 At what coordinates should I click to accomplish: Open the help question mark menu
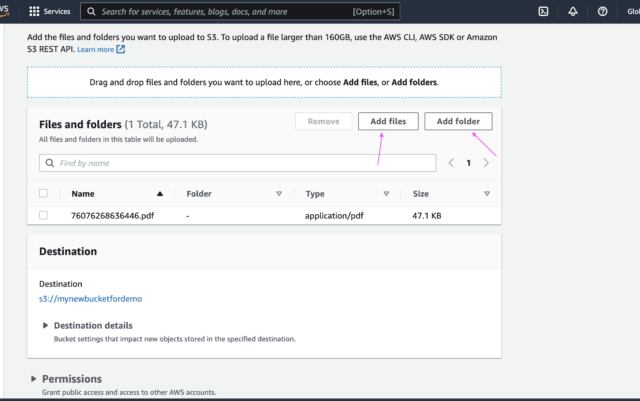click(x=602, y=12)
